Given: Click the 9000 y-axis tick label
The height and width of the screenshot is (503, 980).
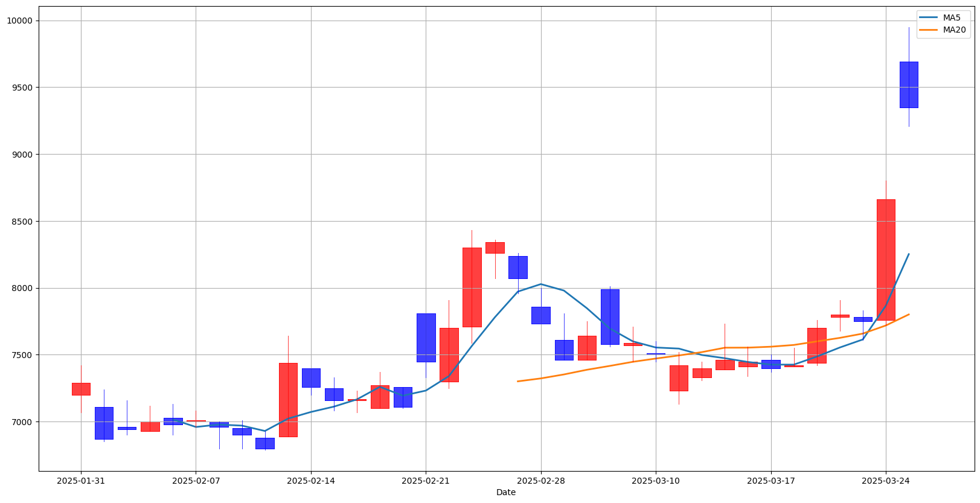Looking at the screenshot, I should [22, 155].
